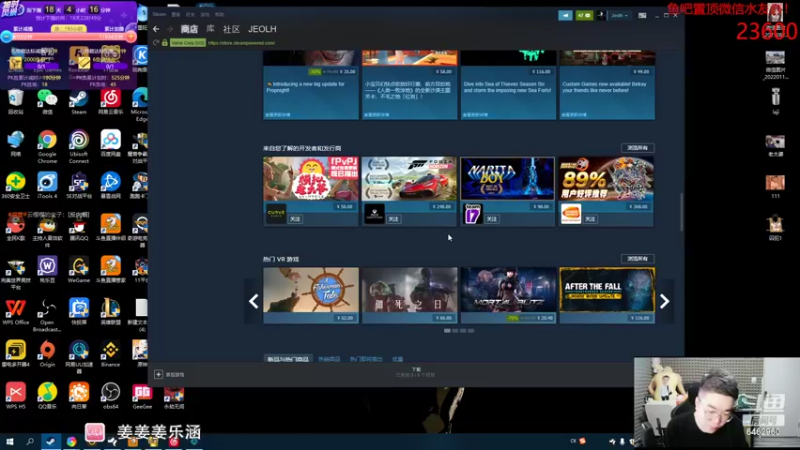Open the 360 Security Guard icon

pos(15,186)
